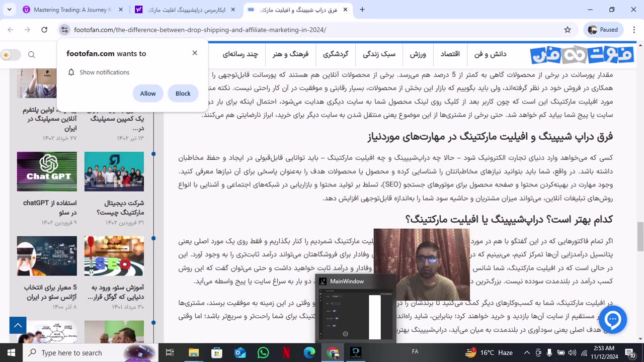Go back to the previous page

pyautogui.click(x=11, y=30)
